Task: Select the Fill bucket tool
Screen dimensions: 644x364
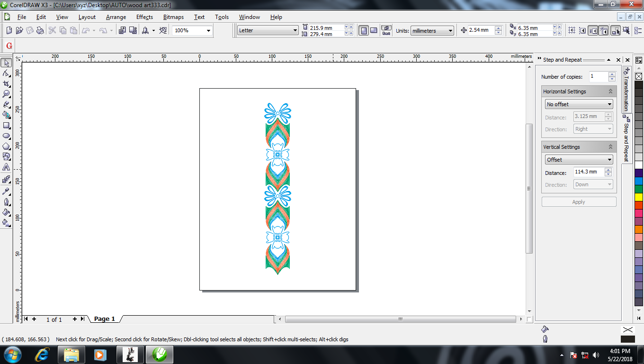Action: (x=6, y=212)
